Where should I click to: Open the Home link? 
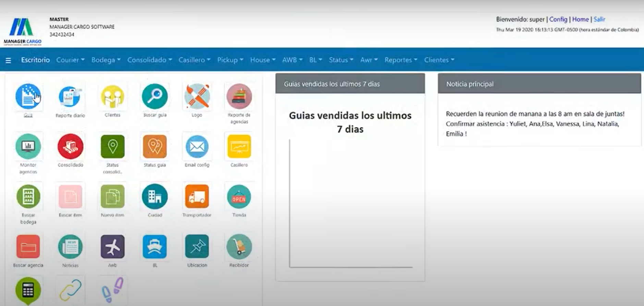[x=580, y=20]
